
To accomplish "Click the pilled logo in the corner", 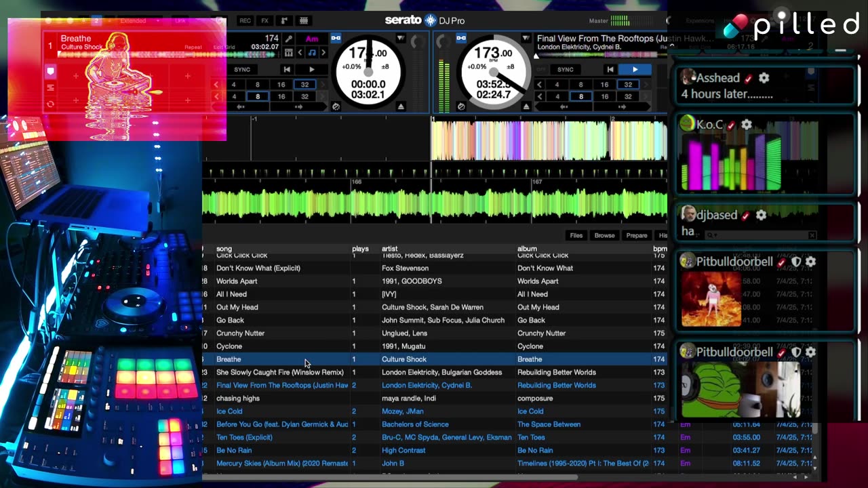I will (x=791, y=25).
